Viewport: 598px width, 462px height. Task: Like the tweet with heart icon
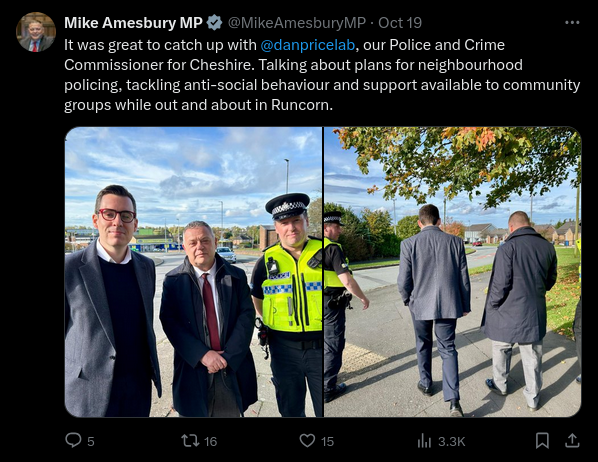(307, 441)
